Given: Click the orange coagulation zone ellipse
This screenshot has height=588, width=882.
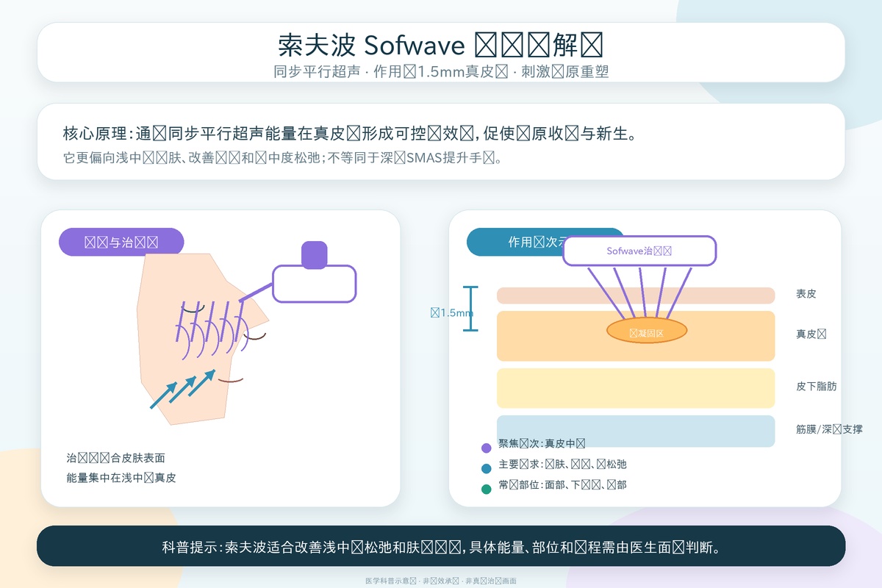Looking at the screenshot, I should click(647, 330).
